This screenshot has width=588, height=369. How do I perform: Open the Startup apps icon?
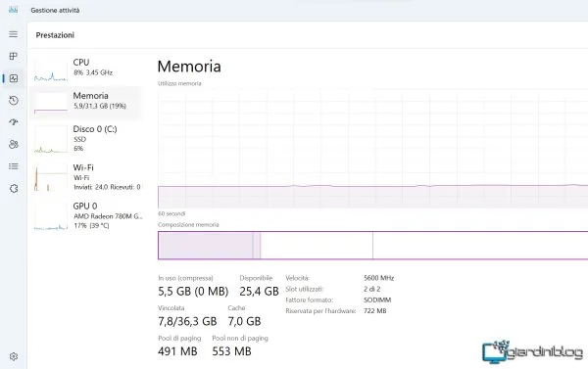[x=14, y=122]
